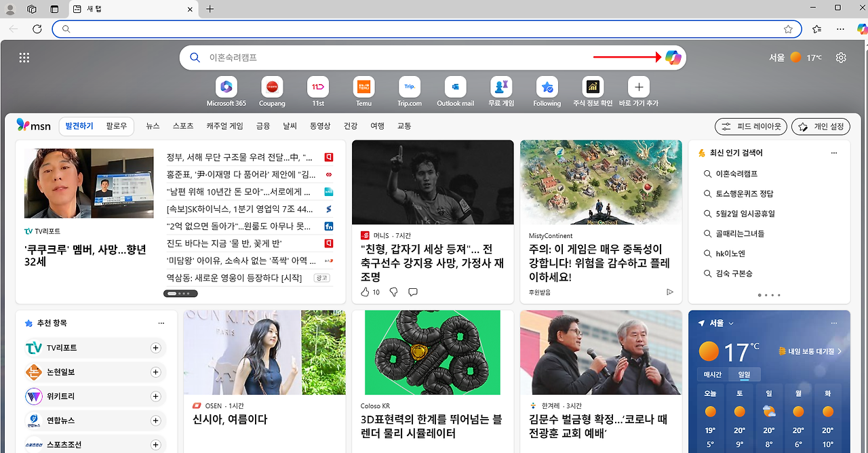
Task: Open page settings gear icon
Action: tap(841, 58)
